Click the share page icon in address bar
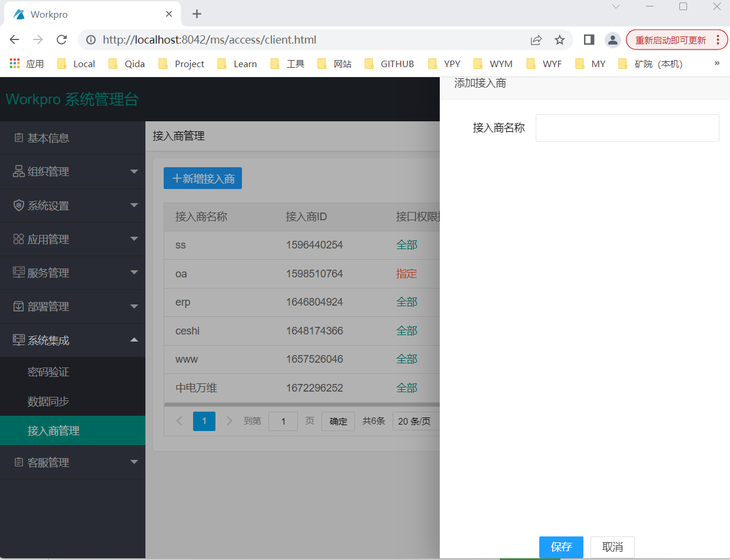Viewport: 730px width, 560px height. tap(536, 40)
